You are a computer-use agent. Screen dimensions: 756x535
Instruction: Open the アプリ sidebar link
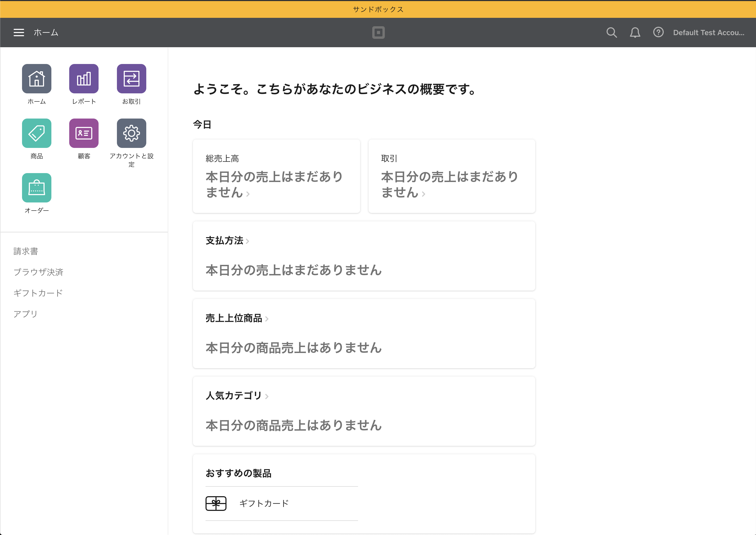[x=25, y=314]
